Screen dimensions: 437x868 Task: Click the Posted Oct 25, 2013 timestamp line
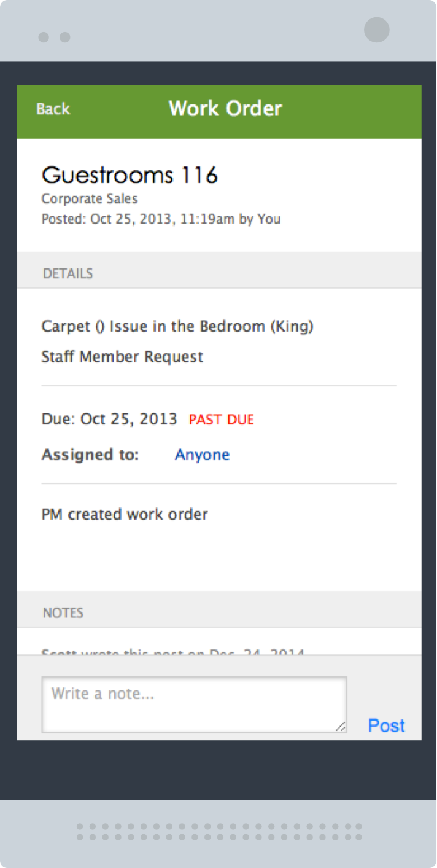coord(161,219)
